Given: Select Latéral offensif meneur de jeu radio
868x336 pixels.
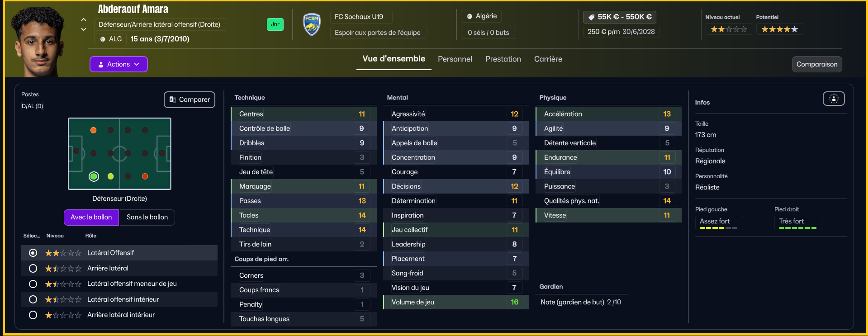Looking at the screenshot, I should click(x=33, y=284).
